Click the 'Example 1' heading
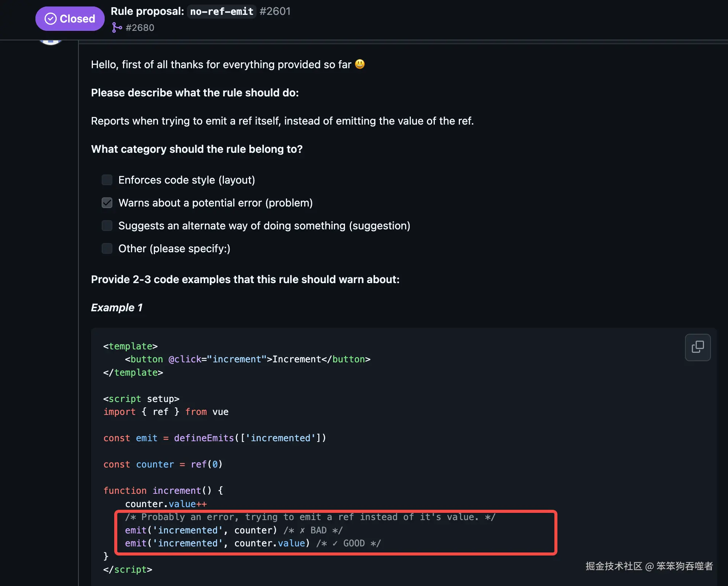The width and height of the screenshot is (728, 586). (117, 307)
